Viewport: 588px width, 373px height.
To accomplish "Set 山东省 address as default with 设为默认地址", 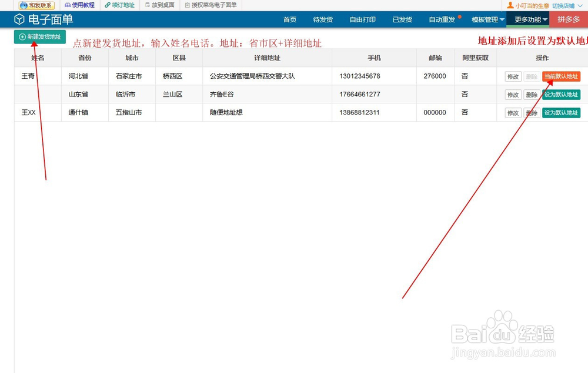I will (561, 94).
